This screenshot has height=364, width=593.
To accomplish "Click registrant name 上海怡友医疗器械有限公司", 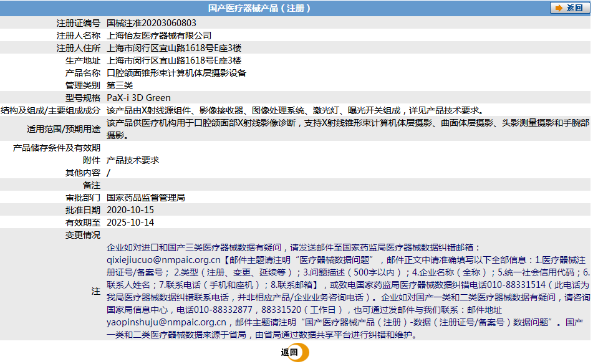I will [x=159, y=36].
